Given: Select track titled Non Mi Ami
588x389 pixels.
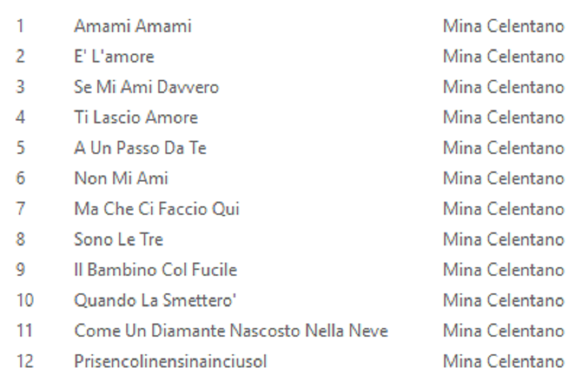Looking at the screenshot, I should click(121, 178).
